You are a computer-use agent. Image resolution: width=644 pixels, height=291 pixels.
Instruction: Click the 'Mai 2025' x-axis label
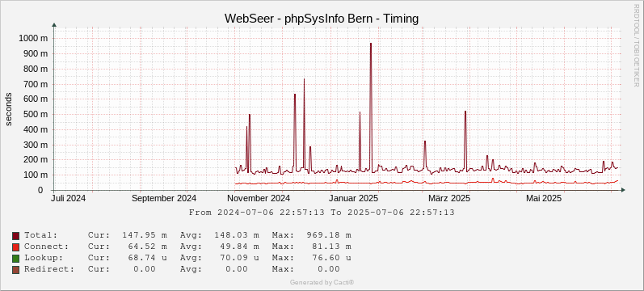[544, 199]
